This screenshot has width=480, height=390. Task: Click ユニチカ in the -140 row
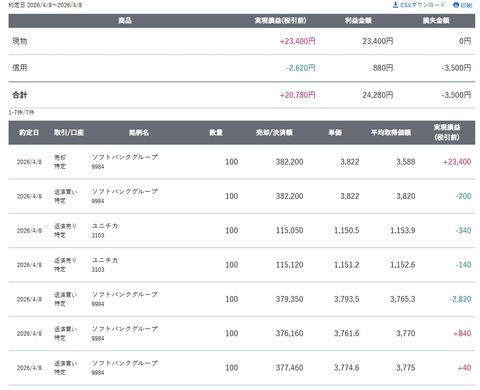pos(105,260)
